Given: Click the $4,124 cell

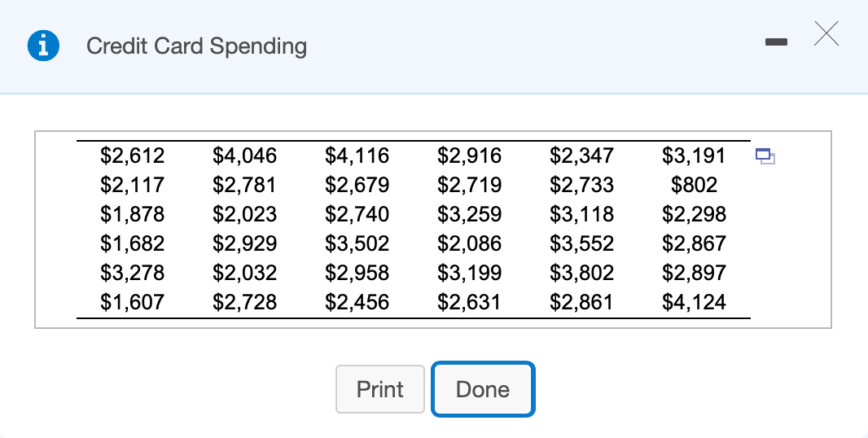Looking at the screenshot, I should point(695,302).
